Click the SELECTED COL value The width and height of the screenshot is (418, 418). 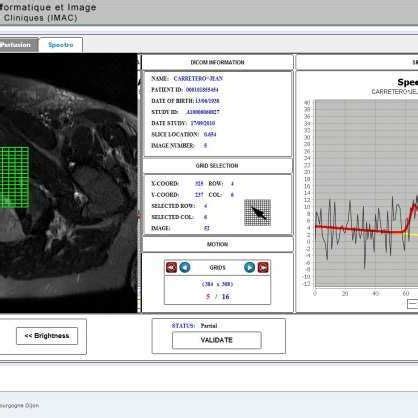[205, 217]
